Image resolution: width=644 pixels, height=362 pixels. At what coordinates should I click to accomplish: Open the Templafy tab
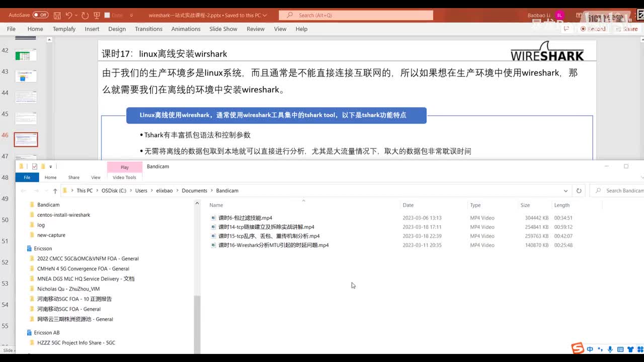[64, 29]
